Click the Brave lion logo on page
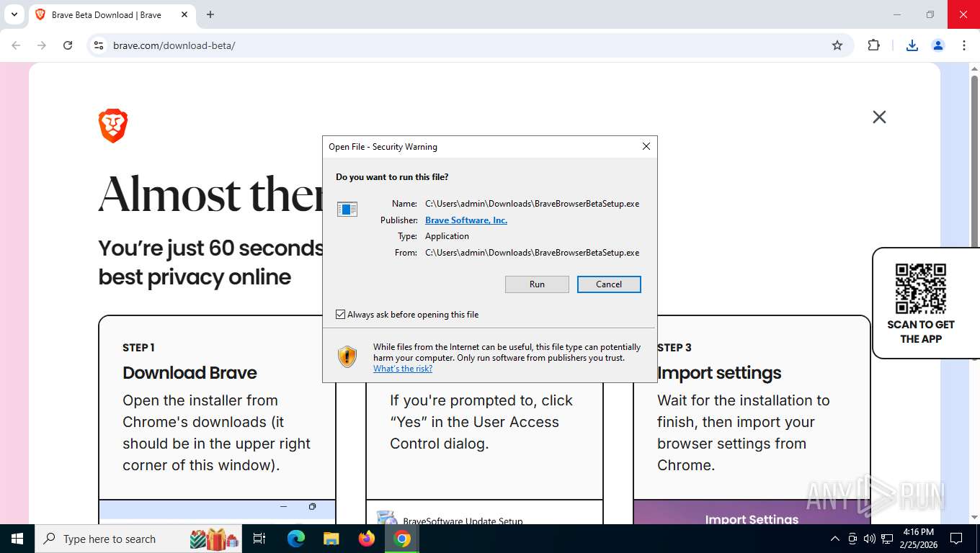 113,126
